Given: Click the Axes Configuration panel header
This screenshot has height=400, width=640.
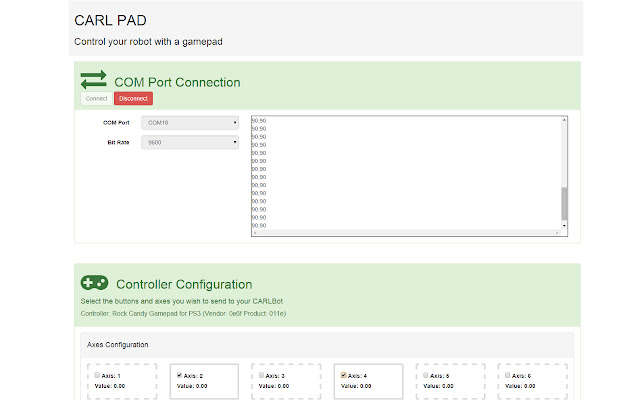Looking at the screenshot, I should [x=327, y=345].
